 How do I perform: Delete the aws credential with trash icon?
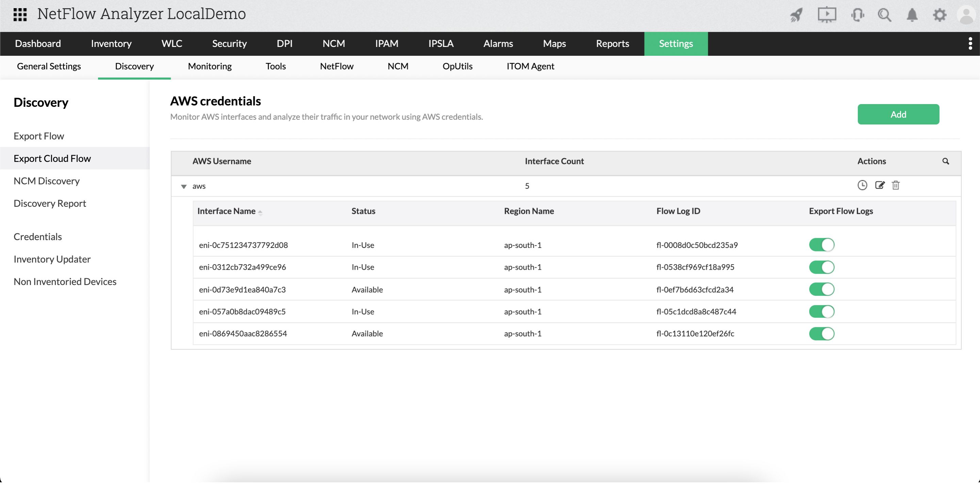[896, 186]
